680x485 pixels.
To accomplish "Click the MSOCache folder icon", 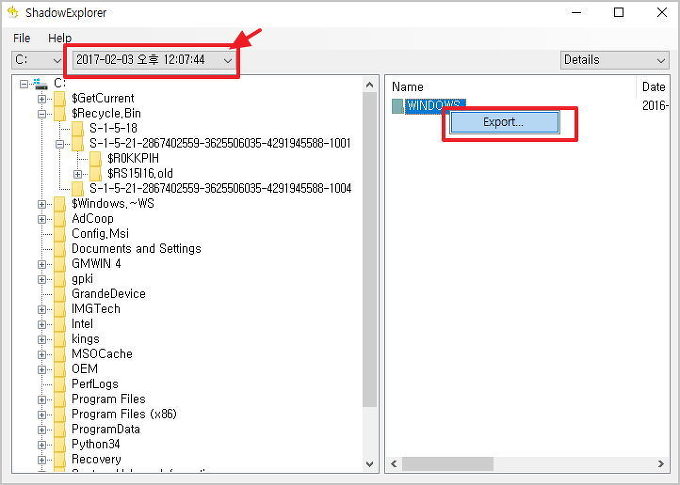I will click(x=60, y=354).
